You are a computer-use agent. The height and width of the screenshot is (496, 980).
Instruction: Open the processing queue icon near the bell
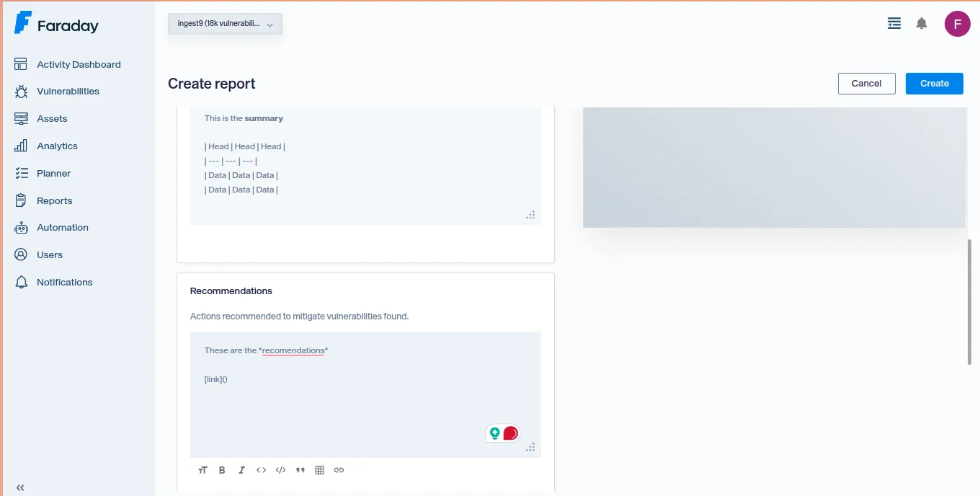click(894, 23)
